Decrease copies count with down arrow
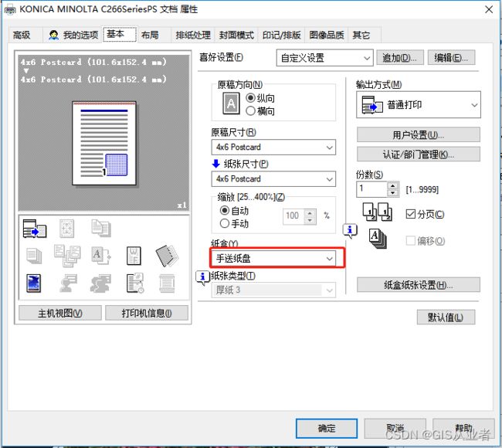The width and height of the screenshot is (502, 448). point(392,193)
